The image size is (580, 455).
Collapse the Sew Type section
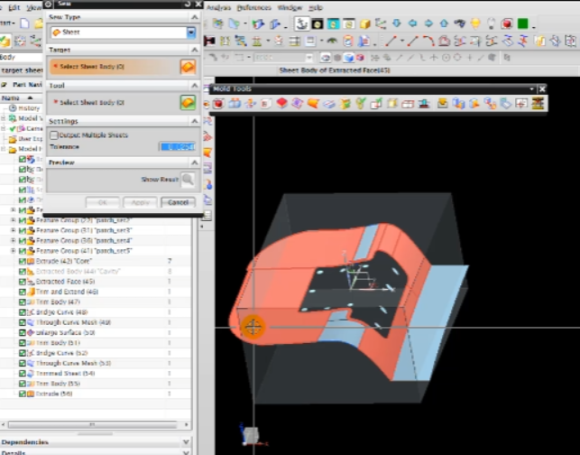click(195, 17)
